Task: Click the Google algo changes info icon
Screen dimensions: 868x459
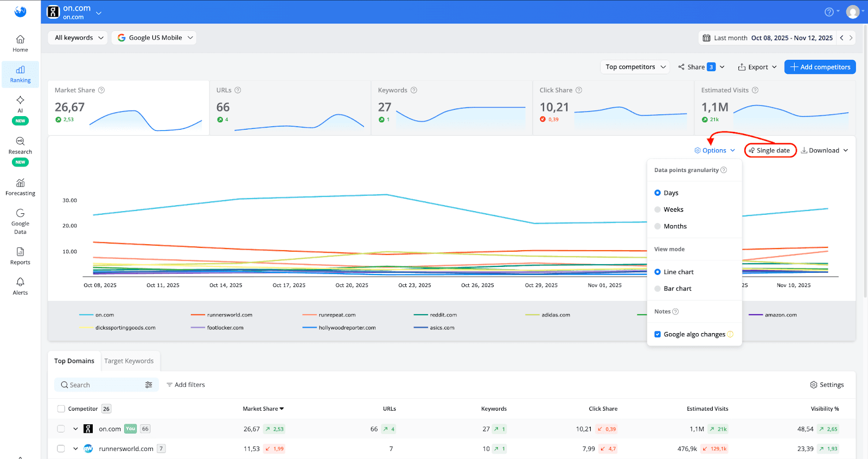Action: coord(730,334)
